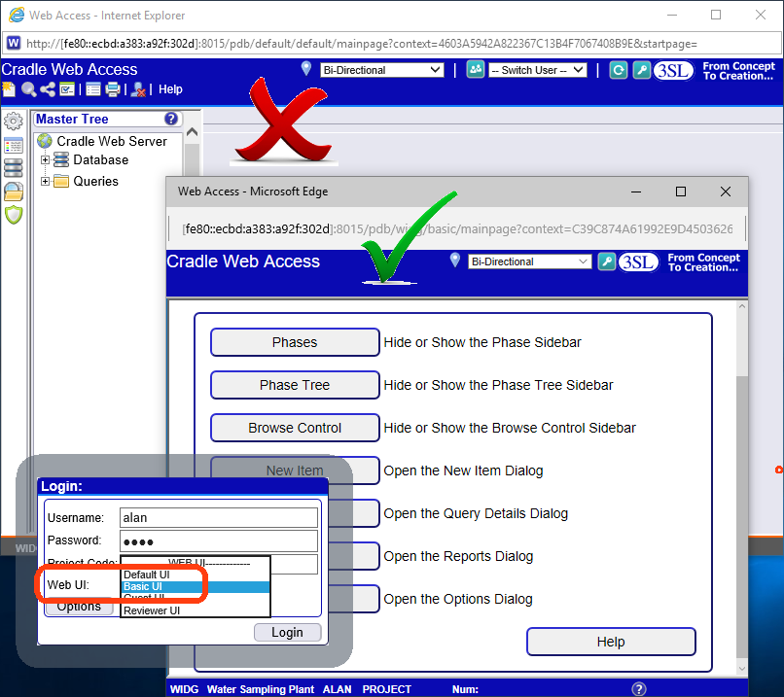Click 'ALAN' in Edge status bar
The image size is (784, 697).
[337, 689]
